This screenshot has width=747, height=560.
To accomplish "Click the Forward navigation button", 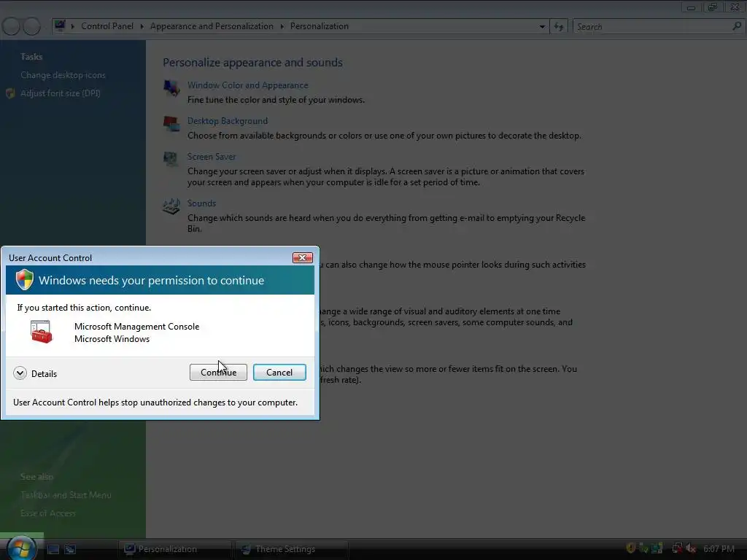I will point(32,26).
